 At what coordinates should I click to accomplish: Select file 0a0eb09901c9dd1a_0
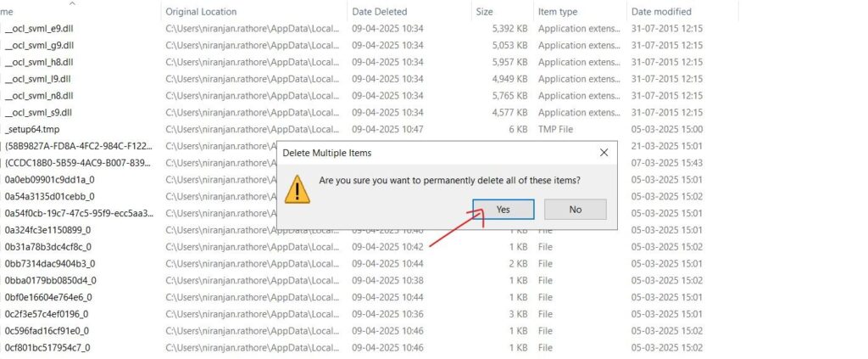pos(50,180)
